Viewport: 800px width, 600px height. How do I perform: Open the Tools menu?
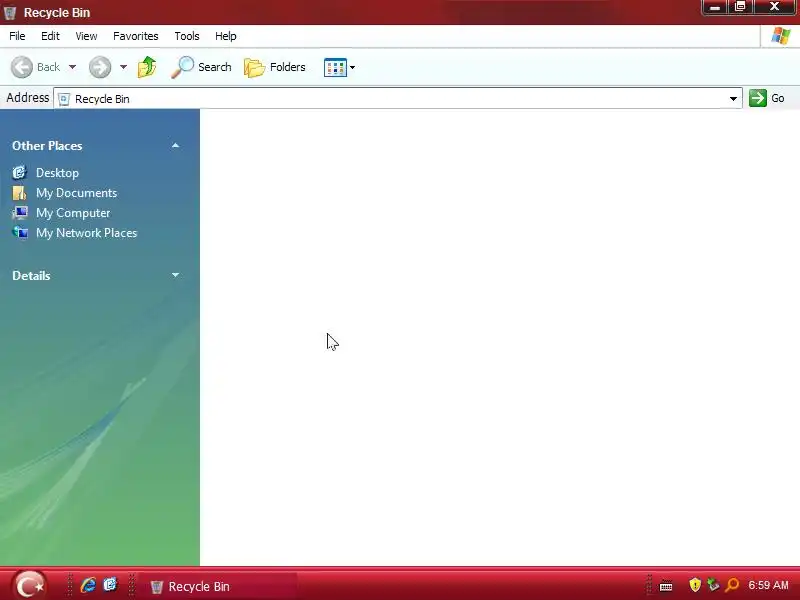click(x=187, y=36)
